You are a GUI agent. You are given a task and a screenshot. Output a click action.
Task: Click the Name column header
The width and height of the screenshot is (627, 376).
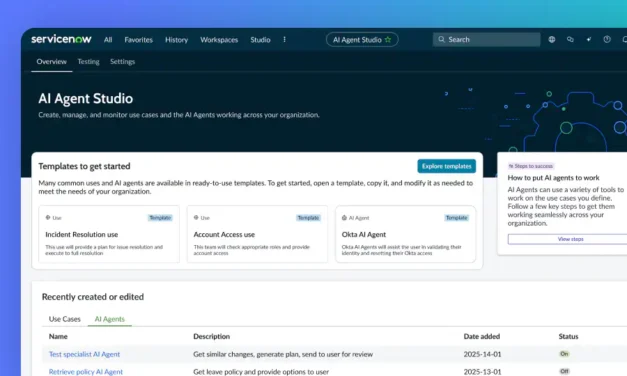pyautogui.click(x=58, y=336)
